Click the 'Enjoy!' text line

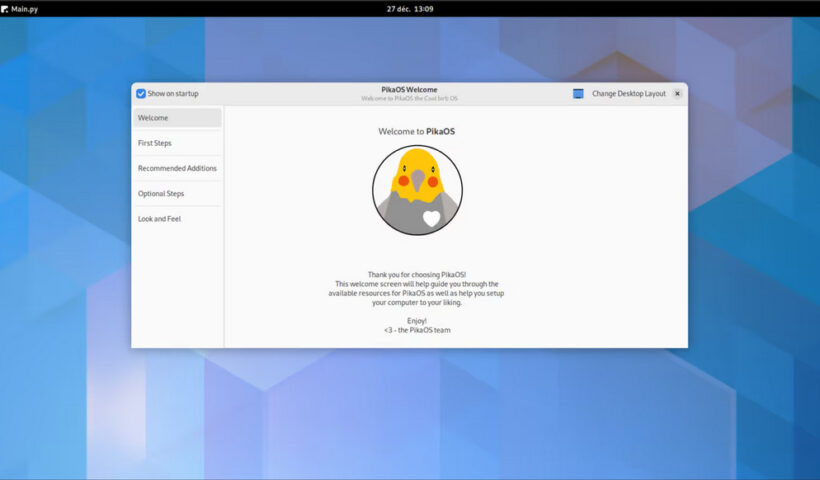click(x=417, y=321)
